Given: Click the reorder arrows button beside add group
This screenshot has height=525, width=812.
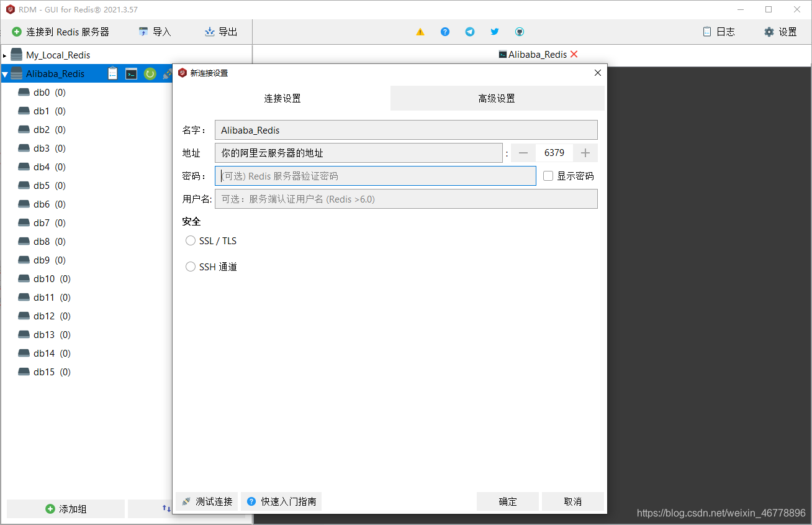Looking at the screenshot, I should point(166,508).
